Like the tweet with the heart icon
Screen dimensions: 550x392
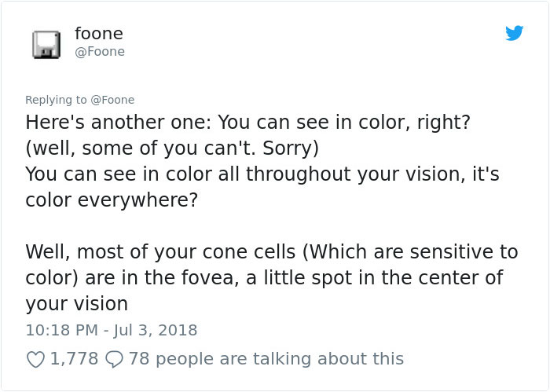[35, 359]
